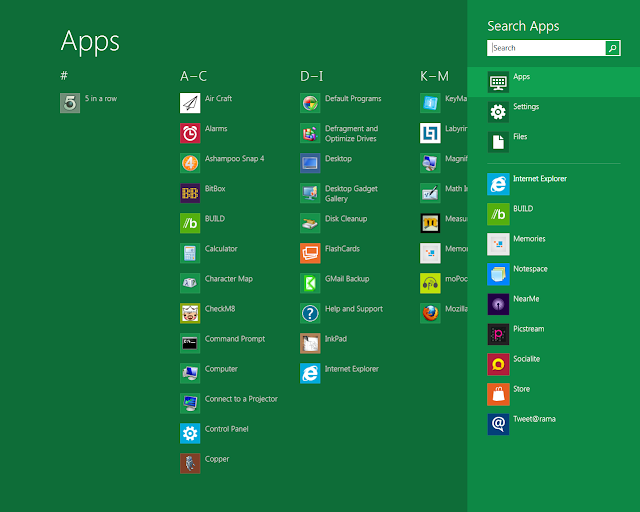The width and height of the screenshot is (640, 512).
Task: Open Desktop Gadget Gallery icon
Action: 310,193
